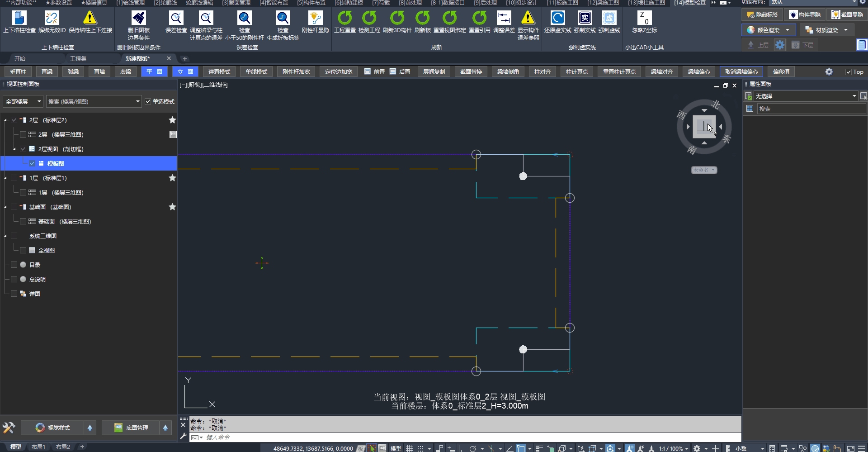Click the 刚性杆显隐 lightbulb icon
The width and height of the screenshot is (868, 452).
(315, 19)
